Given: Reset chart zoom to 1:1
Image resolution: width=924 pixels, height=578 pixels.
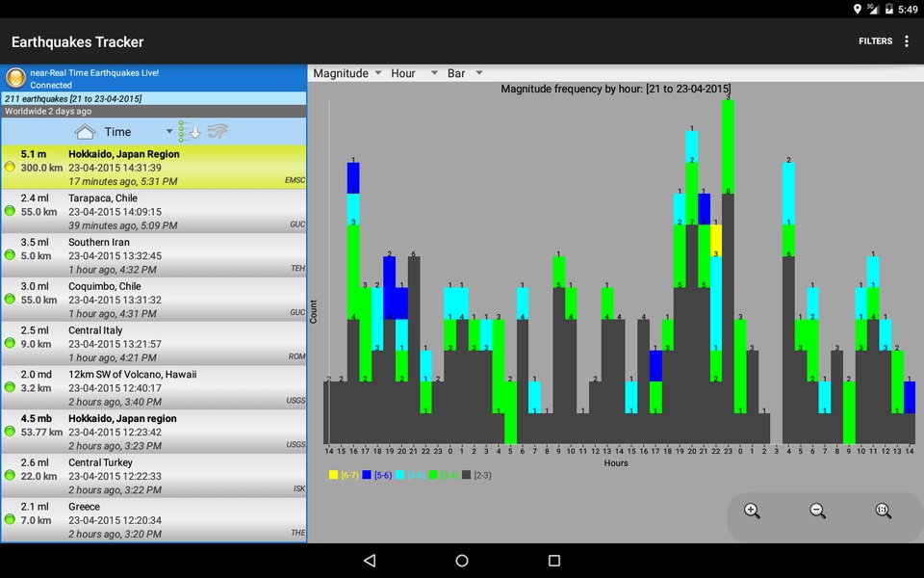Looking at the screenshot, I should point(883,511).
